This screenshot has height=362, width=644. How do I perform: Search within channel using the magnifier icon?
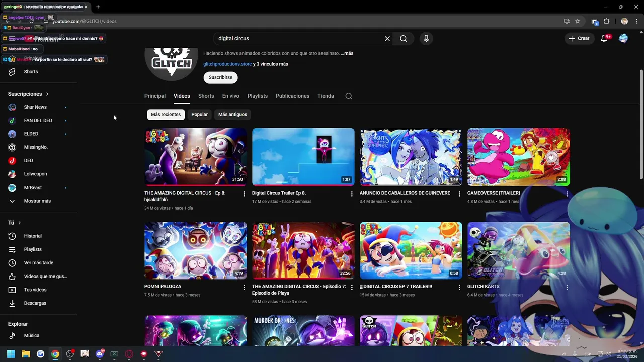click(349, 96)
